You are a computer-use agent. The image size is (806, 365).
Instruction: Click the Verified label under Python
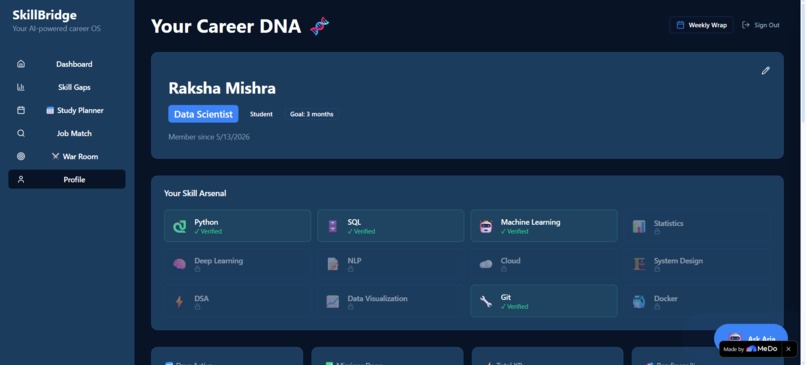click(x=208, y=232)
